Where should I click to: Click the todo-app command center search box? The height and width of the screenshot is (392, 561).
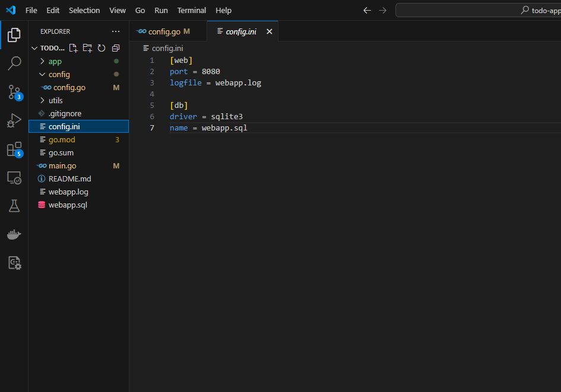coord(478,10)
